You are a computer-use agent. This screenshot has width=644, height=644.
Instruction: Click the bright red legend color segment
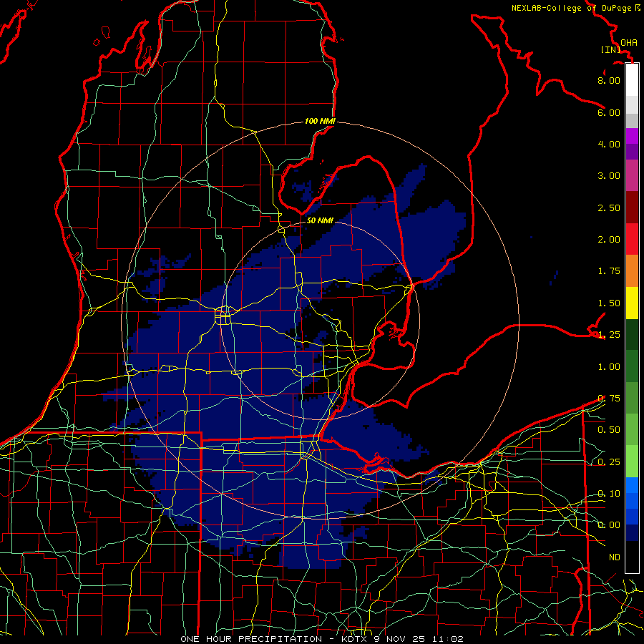(x=632, y=239)
